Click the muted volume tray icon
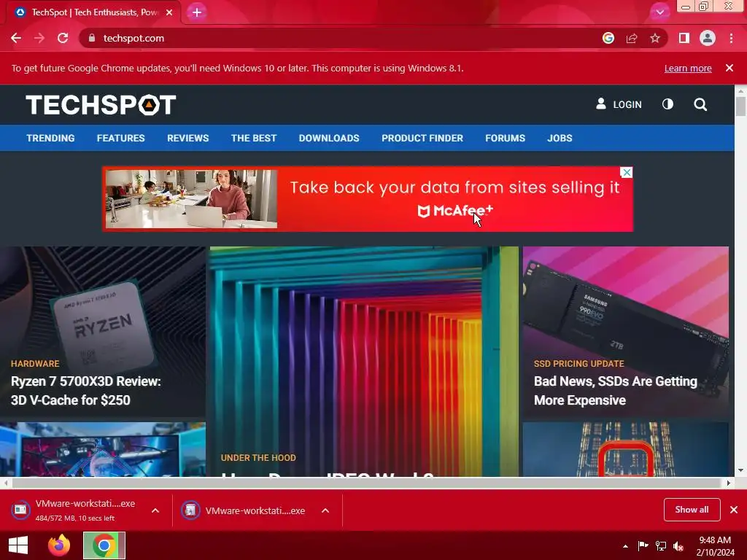747x560 pixels. pos(678,546)
